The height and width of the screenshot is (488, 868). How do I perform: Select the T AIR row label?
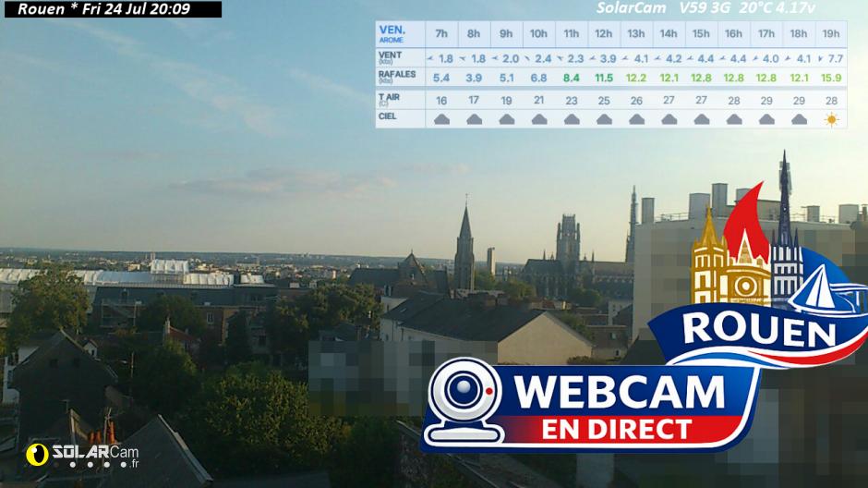389,99
